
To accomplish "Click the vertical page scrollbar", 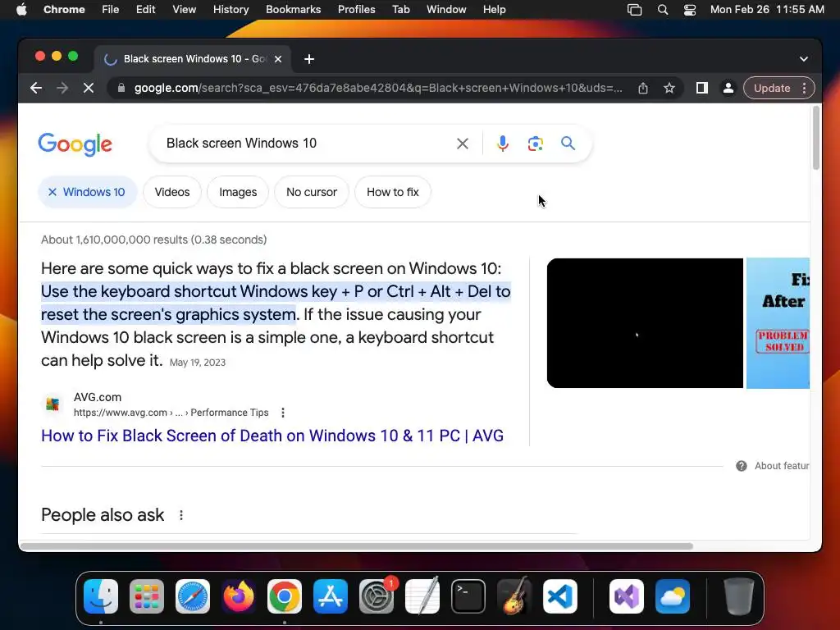I will [x=816, y=138].
